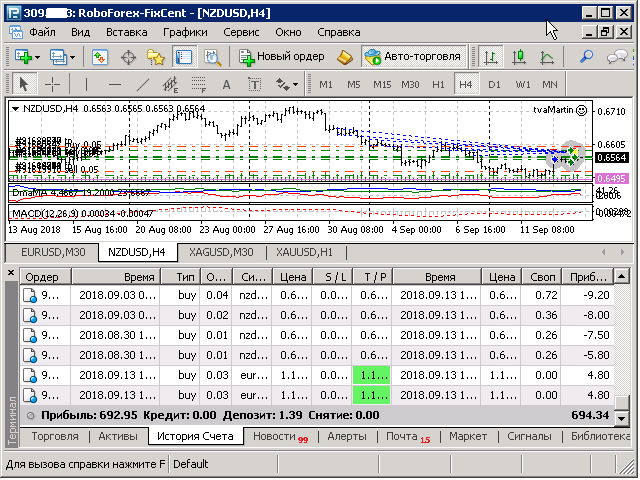Viewport: 640px width, 480px height.
Task: Open the Strategy Tester magnifier icon
Action: (213, 57)
